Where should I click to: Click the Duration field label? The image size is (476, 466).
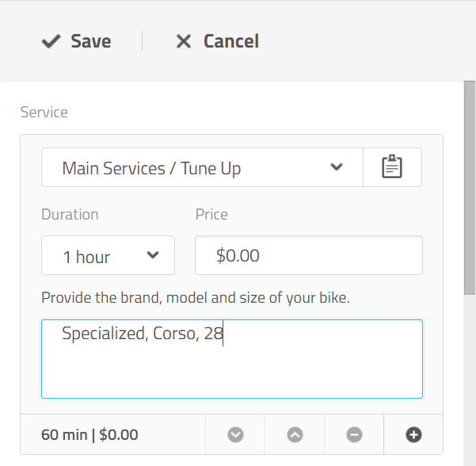coord(70,214)
